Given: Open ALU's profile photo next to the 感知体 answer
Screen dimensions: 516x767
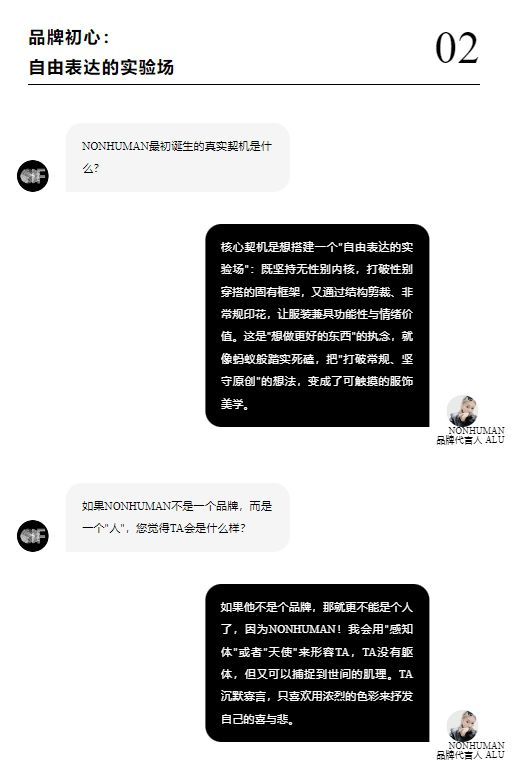Looking at the screenshot, I should (462, 725).
